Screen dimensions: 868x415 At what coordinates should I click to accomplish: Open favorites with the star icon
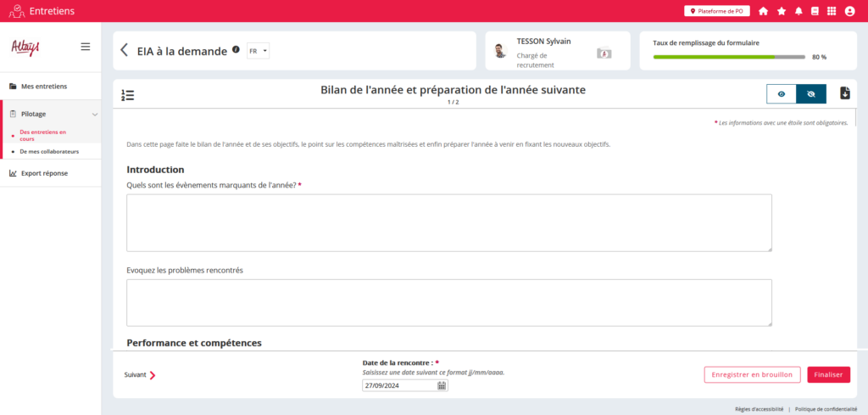(781, 11)
